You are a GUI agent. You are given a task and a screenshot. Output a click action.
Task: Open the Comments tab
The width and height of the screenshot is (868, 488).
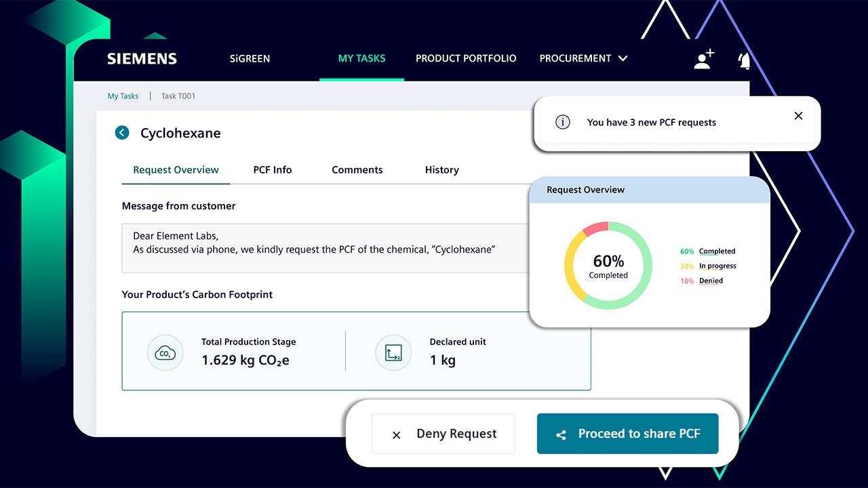point(357,170)
